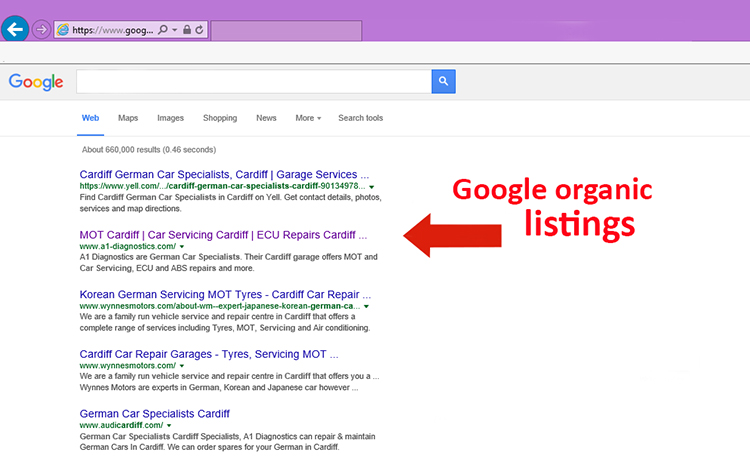Click the Google logo

(36, 82)
